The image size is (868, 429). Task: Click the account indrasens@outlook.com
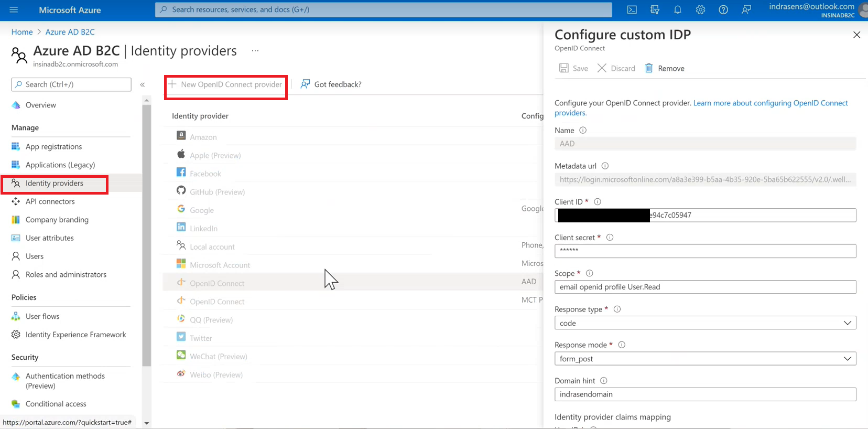coord(812,10)
